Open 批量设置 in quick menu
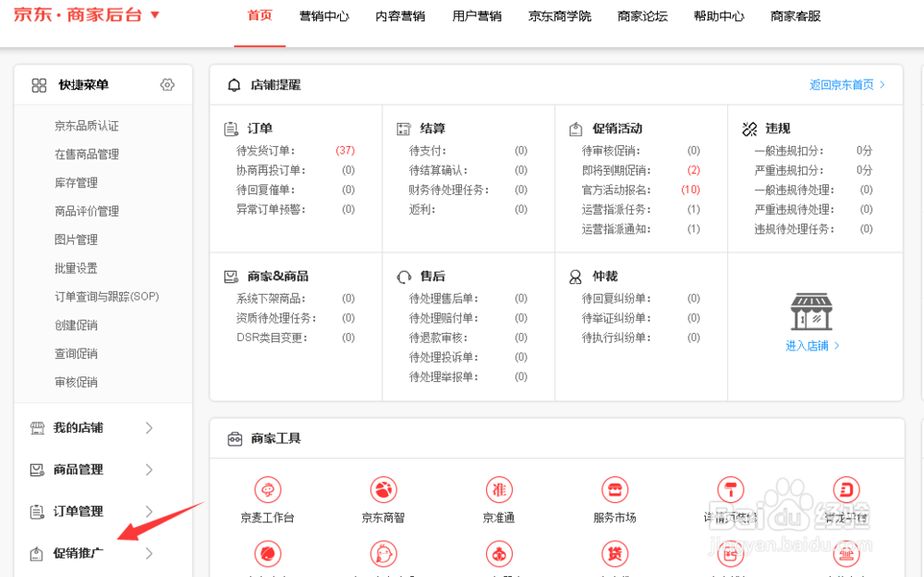 coord(76,268)
